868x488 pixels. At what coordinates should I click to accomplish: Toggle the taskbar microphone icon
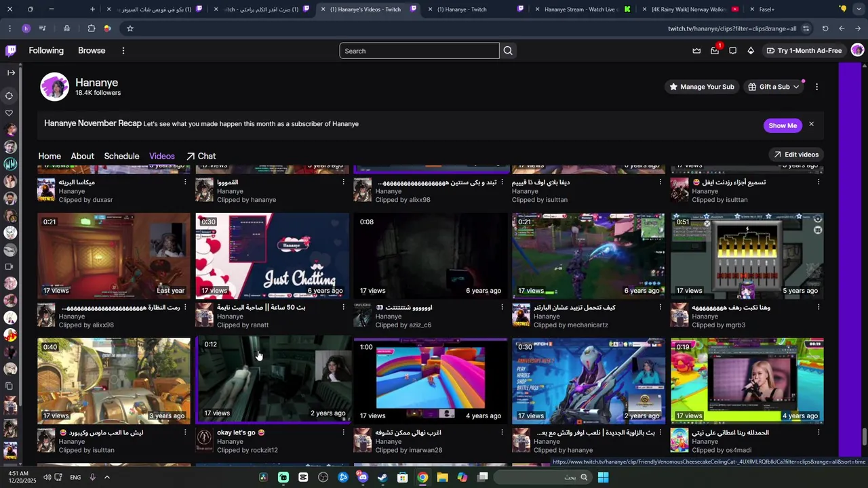tap(92, 477)
